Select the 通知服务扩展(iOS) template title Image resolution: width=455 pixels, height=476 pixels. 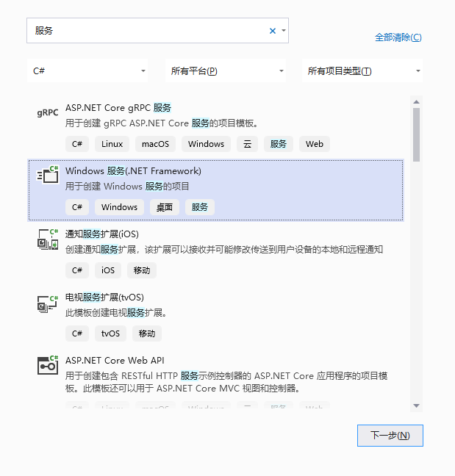pyautogui.click(x=102, y=234)
